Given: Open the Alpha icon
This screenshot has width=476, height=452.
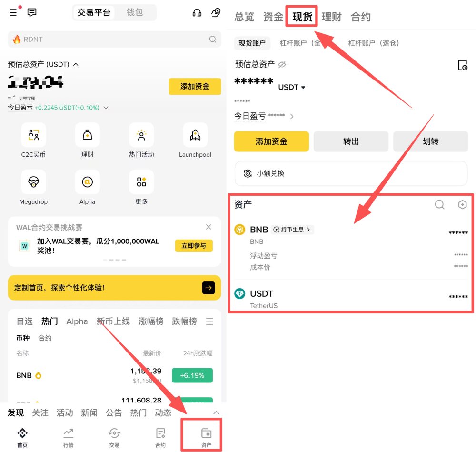Looking at the screenshot, I should [88, 182].
